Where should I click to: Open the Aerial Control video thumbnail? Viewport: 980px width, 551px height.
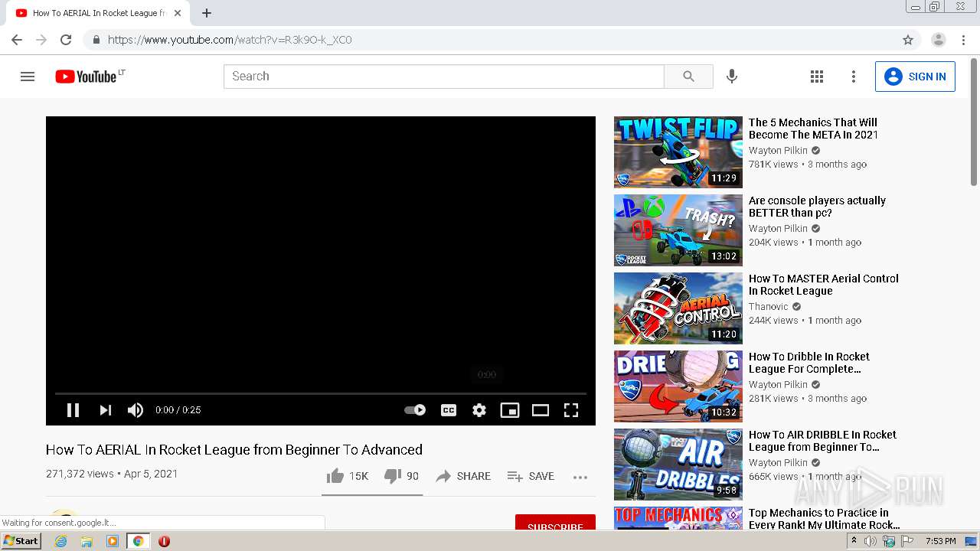click(678, 308)
